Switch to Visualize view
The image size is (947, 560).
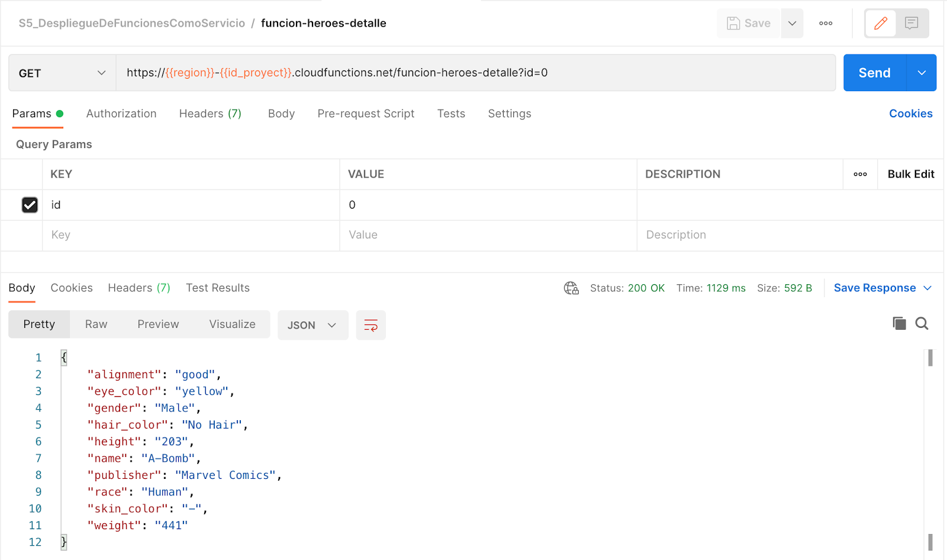point(232,324)
